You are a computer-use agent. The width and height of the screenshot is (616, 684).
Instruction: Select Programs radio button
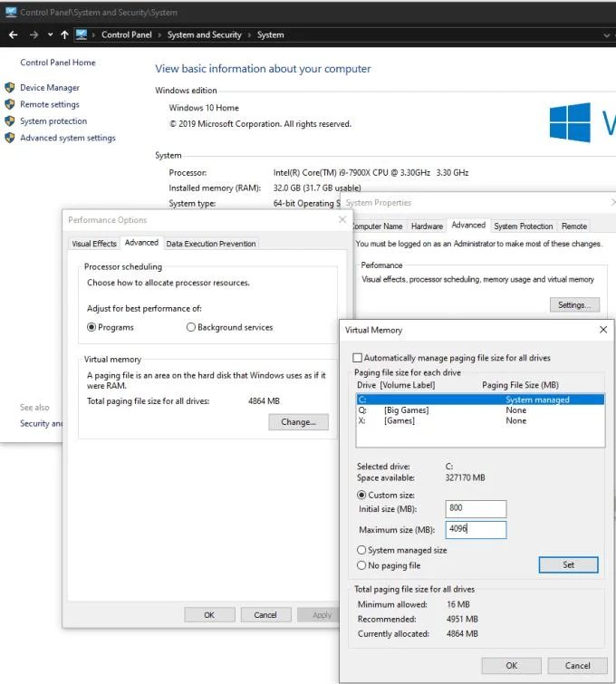(x=91, y=327)
